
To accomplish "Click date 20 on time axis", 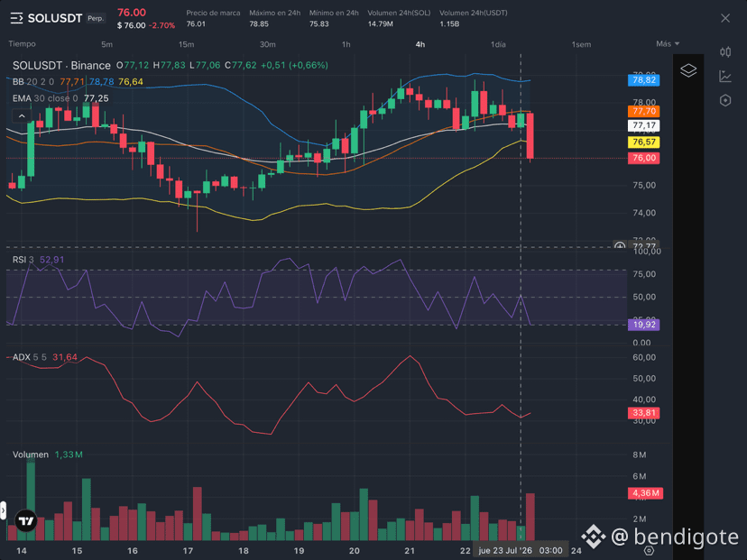I will 354,550.
